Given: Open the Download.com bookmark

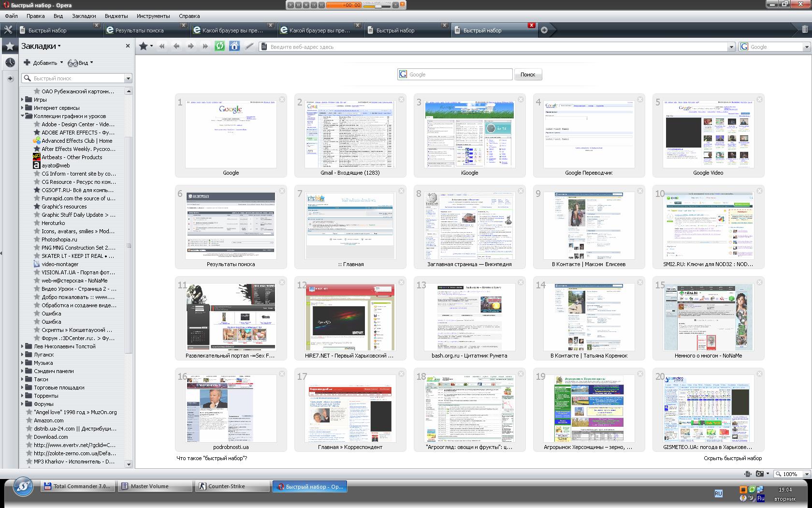Looking at the screenshot, I should pos(51,437).
